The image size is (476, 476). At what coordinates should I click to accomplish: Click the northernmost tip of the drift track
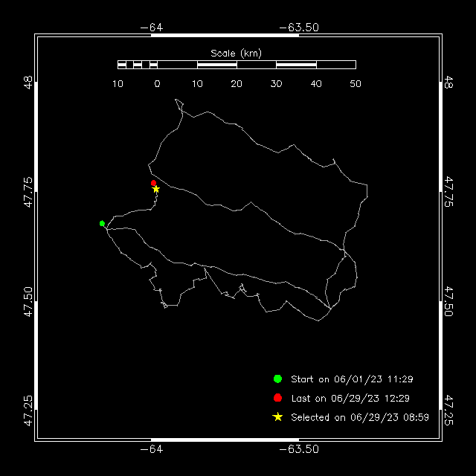click(176, 99)
